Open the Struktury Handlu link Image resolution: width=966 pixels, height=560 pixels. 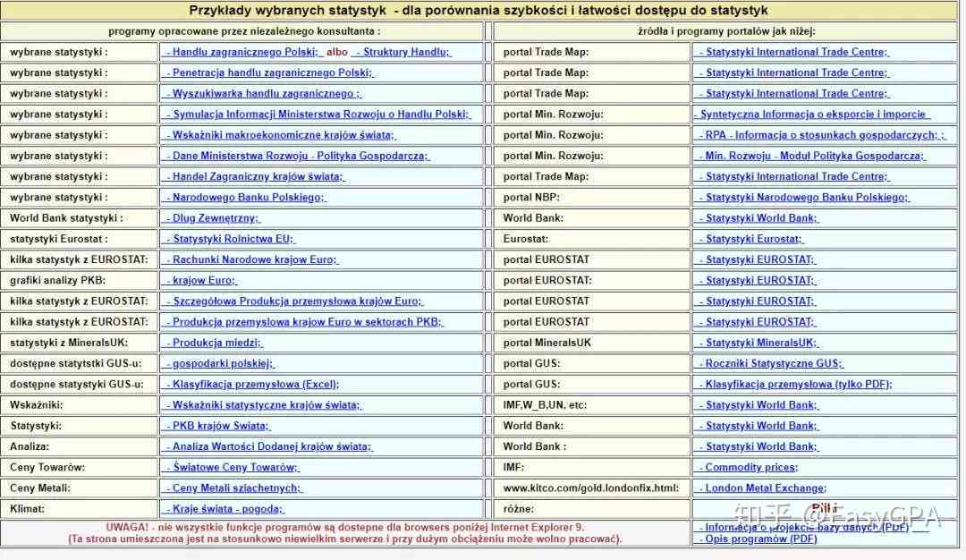coord(402,53)
